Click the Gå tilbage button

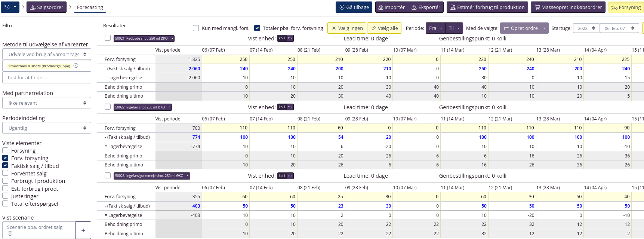coord(354,7)
